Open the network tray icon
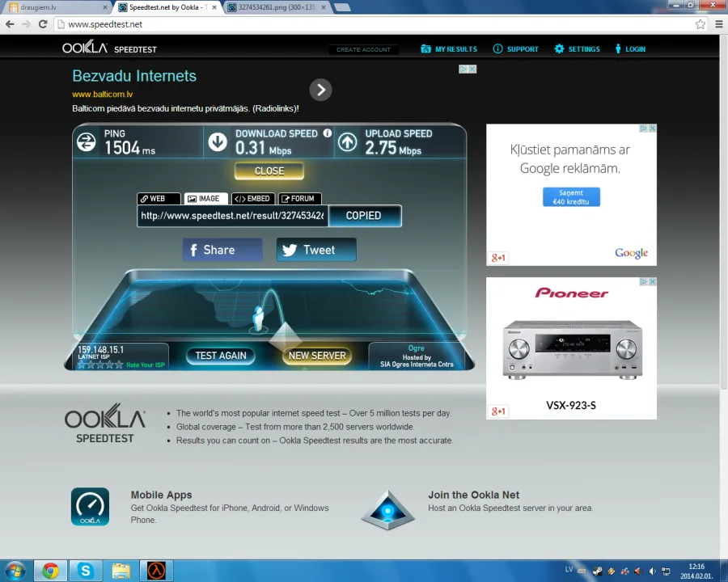Viewport: 728px width, 582px height. (667, 571)
